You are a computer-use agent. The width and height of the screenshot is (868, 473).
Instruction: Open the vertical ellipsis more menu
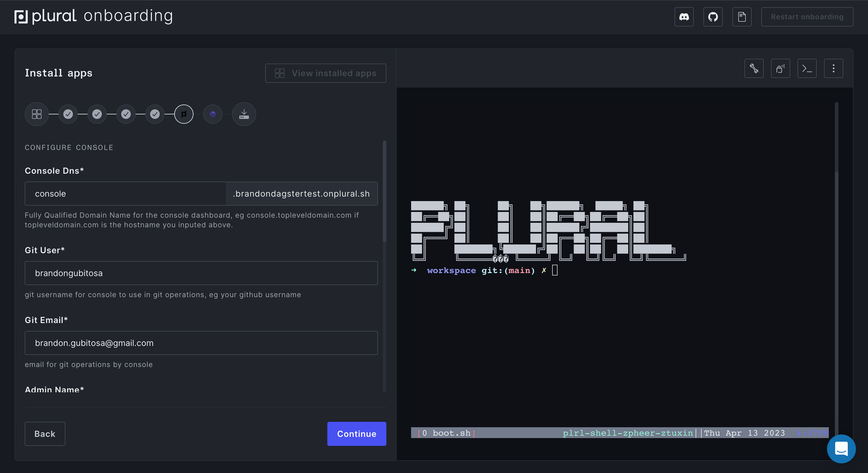(834, 69)
